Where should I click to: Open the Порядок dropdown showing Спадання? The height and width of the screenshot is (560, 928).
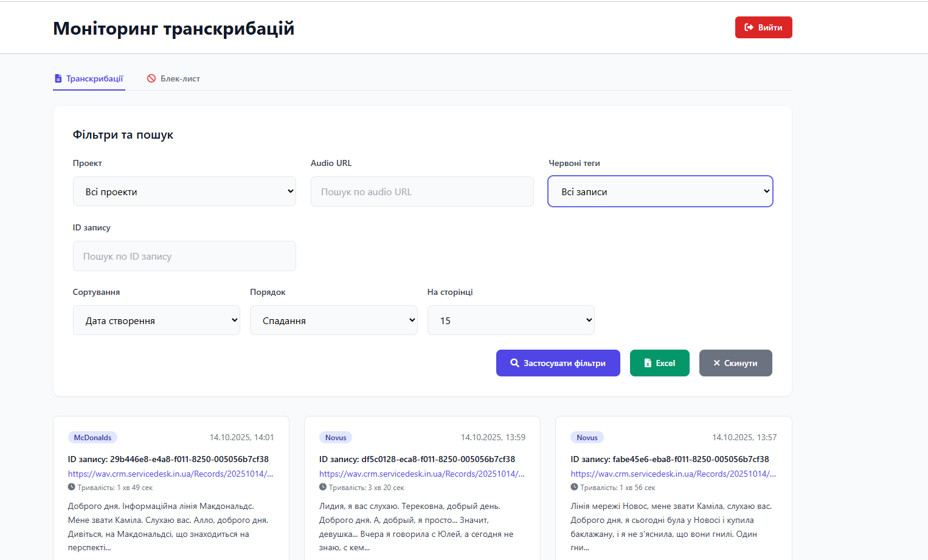pos(333,320)
